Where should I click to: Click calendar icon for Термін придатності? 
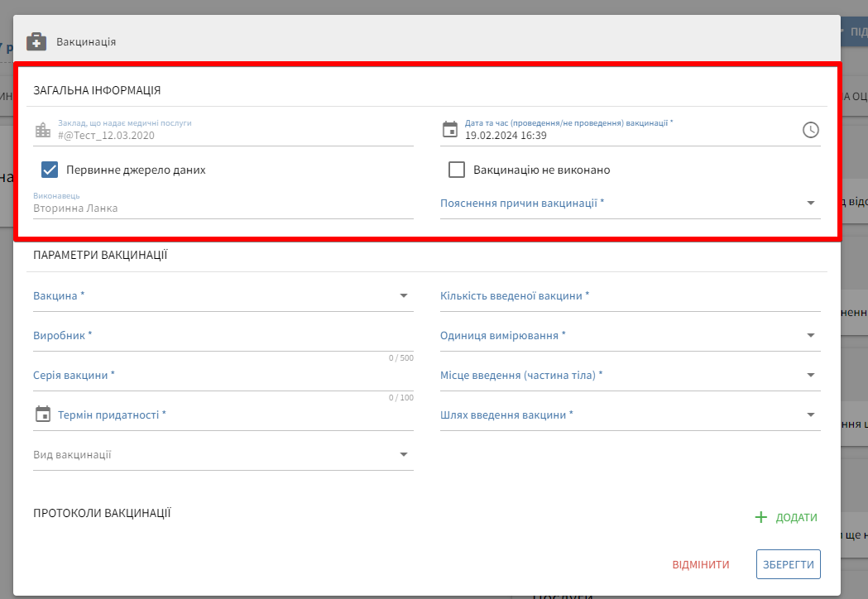42,415
